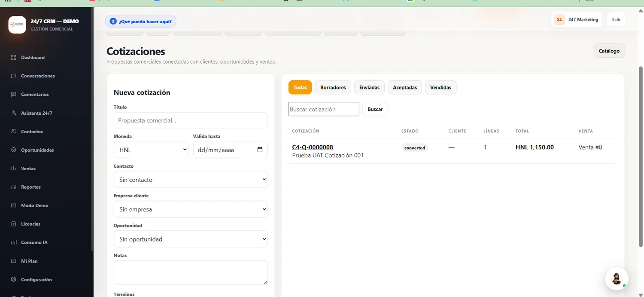Click the Oportunidades target icon
The height and width of the screenshot is (297, 644).
click(x=13, y=150)
